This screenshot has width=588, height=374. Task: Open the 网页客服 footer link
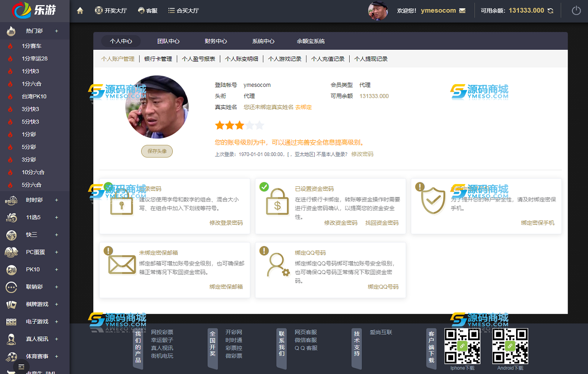point(306,332)
